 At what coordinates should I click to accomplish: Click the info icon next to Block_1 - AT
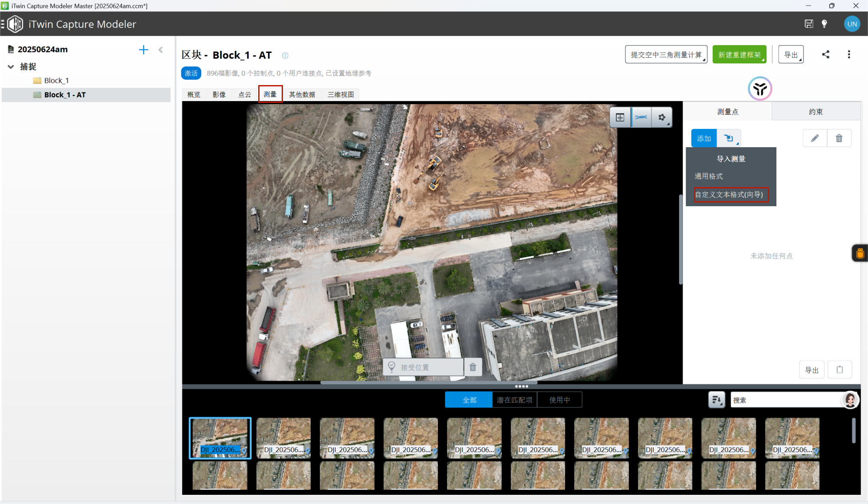pyautogui.click(x=285, y=56)
